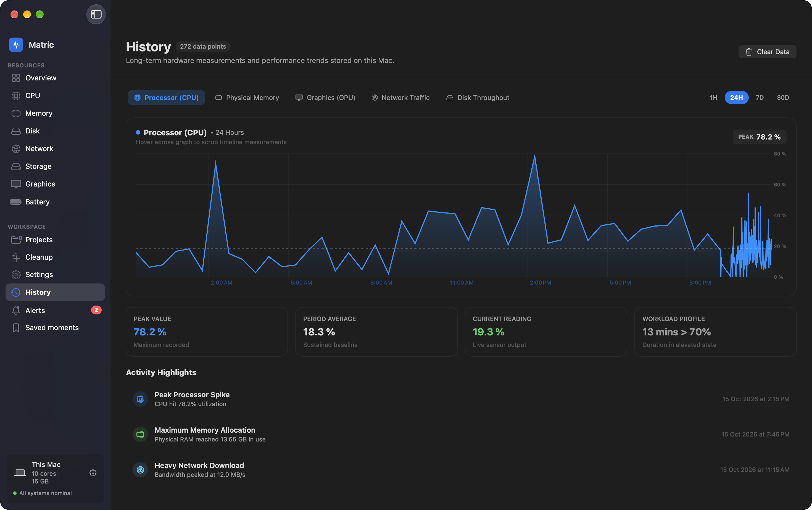Click the Current Reading 19.3 % card

[x=546, y=332]
